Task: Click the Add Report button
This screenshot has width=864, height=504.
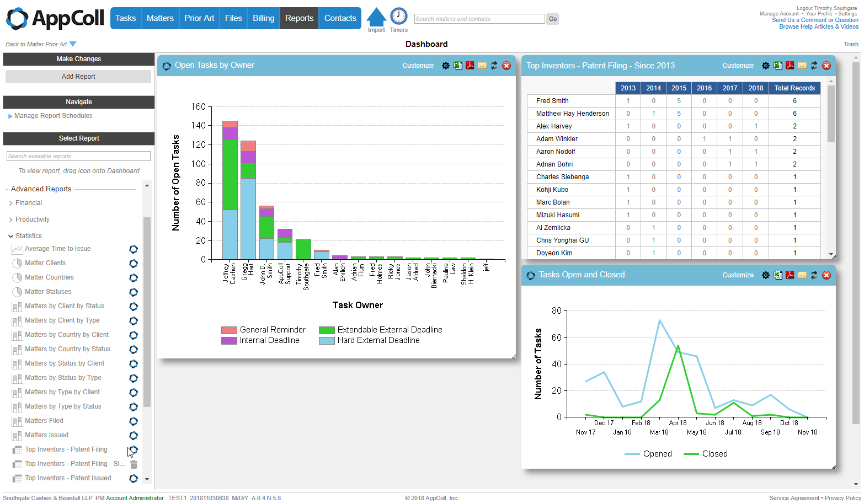Action: coord(78,77)
